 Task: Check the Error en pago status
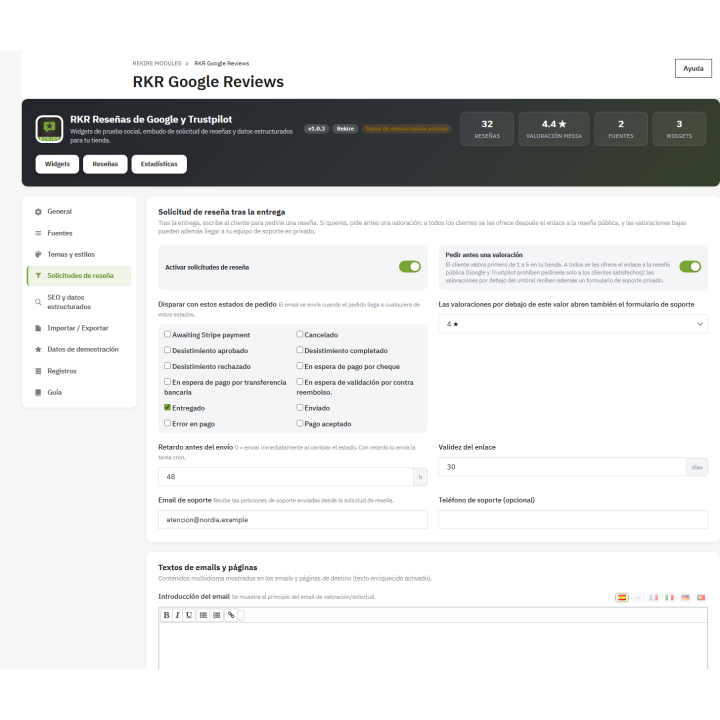[x=167, y=423]
